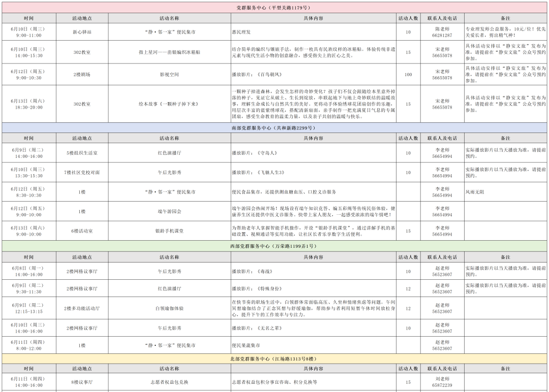Select the 2楼多功能活动厅 location cell
The width and height of the screenshot is (549, 392).
(82, 308)
